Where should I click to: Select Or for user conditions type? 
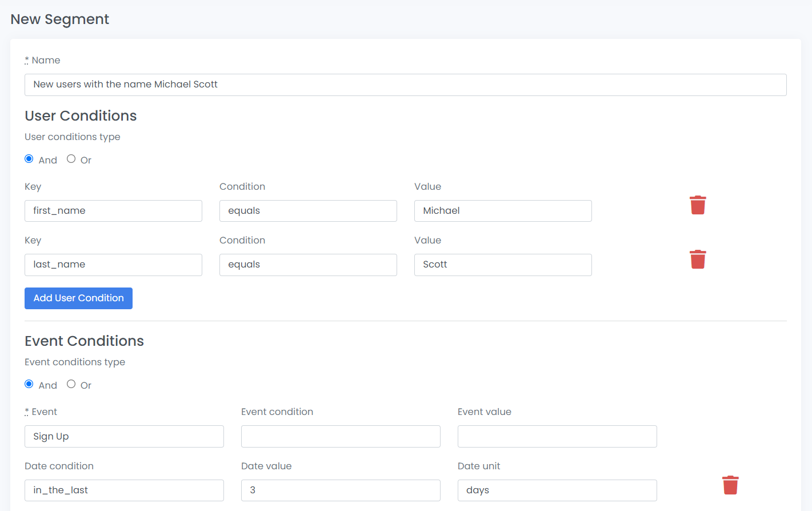coord(71,159)
